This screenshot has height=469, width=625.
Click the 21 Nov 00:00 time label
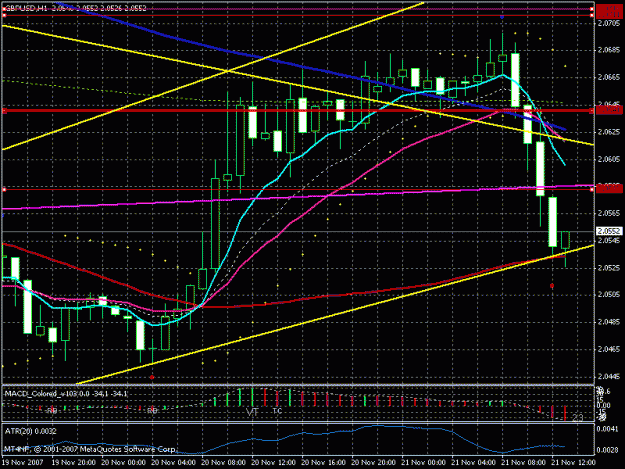[423, 462]
